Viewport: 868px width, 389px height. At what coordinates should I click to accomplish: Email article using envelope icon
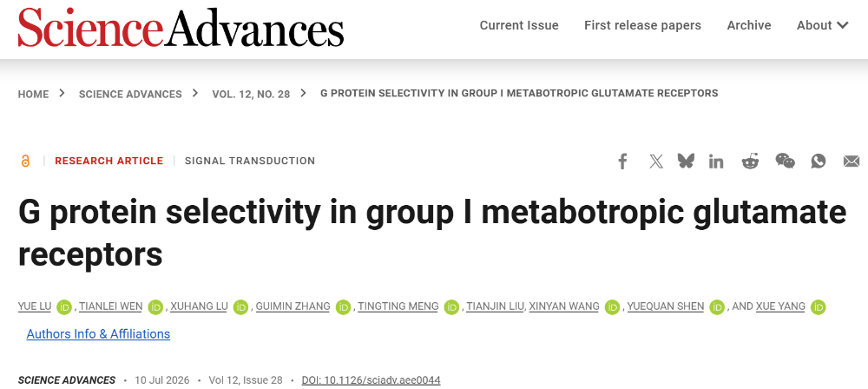[x=852, y=162]
